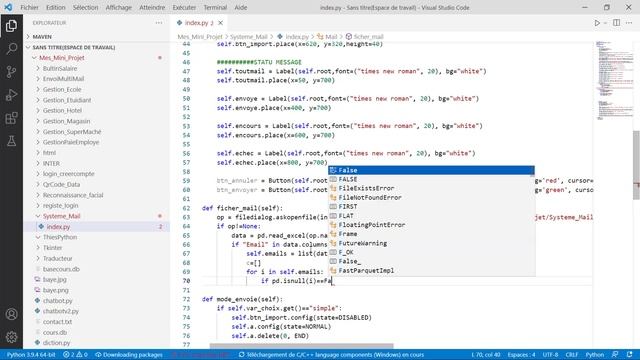Open the Manage gear icon
640x360 pixels.
pyautogui.click(x=11, y=337)
